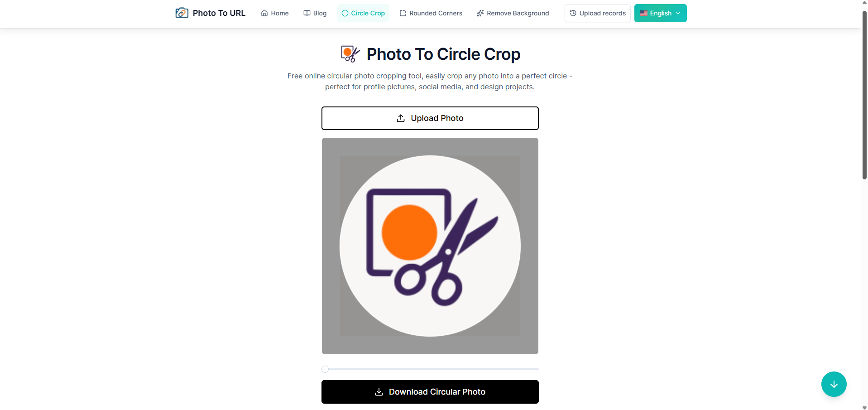This screenshot has height=410, width=868.
Task: Expand language list via chevron arrow
Action: (x=678, y=13)
